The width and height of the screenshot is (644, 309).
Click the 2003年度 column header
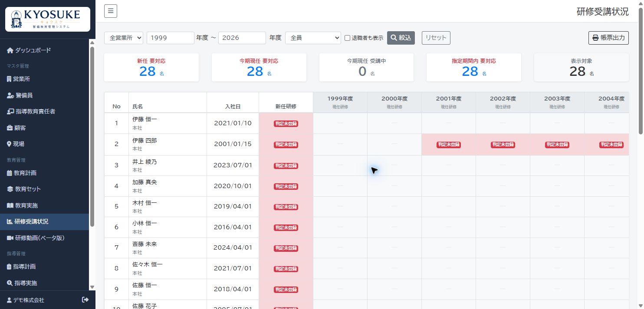point(557,102)
